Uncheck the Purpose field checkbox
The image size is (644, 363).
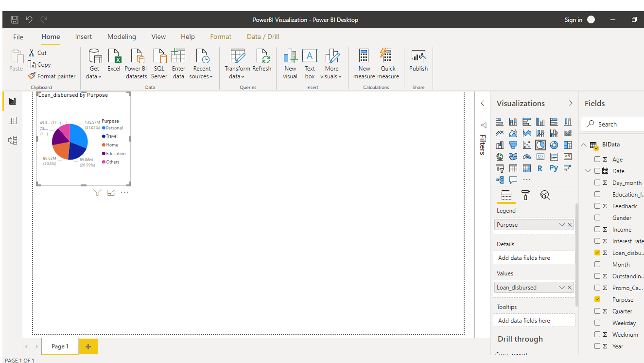tap(597, 299)
